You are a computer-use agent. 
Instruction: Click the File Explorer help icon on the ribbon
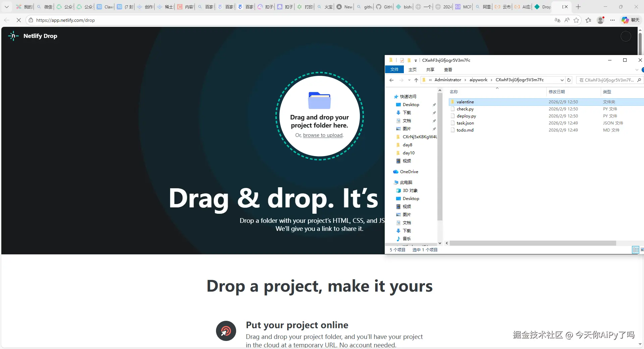point(643,70)
